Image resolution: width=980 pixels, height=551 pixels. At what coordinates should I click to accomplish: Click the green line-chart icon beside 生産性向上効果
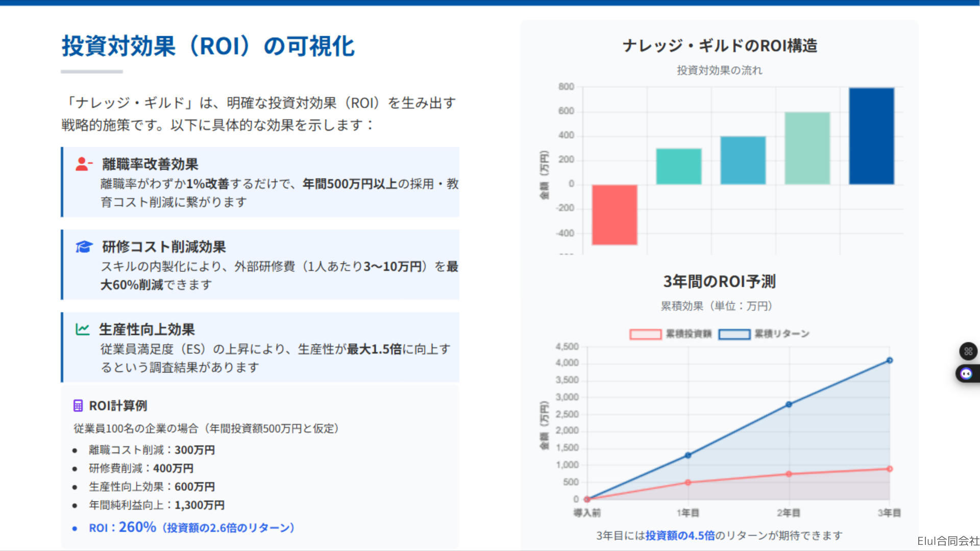pyautogui.click(x=83, y=330)
